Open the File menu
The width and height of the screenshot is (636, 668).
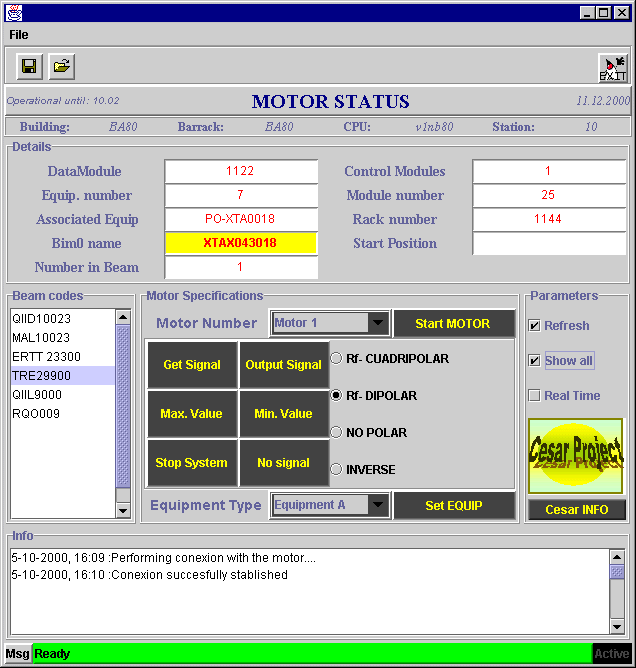tap(19, 35)
